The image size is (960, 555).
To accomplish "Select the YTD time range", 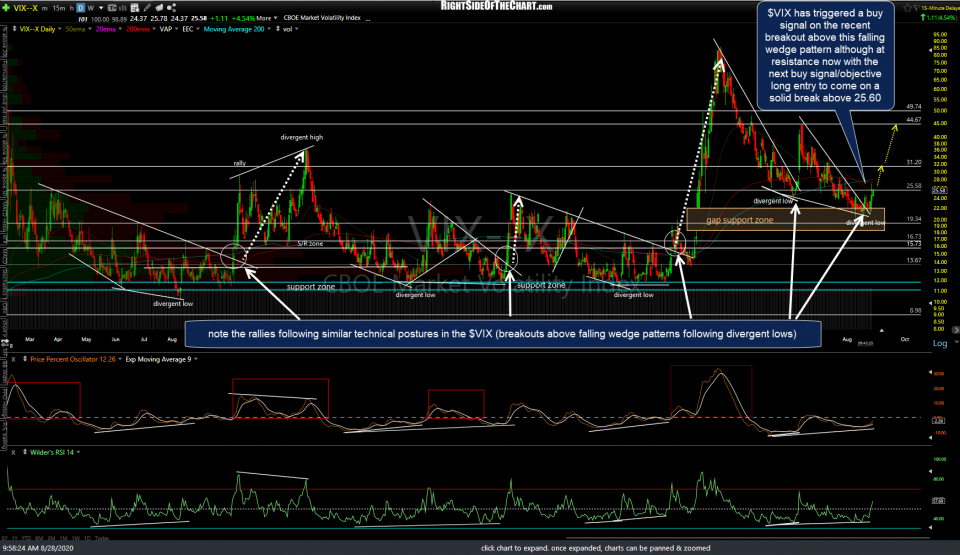I will coord(26,538).
